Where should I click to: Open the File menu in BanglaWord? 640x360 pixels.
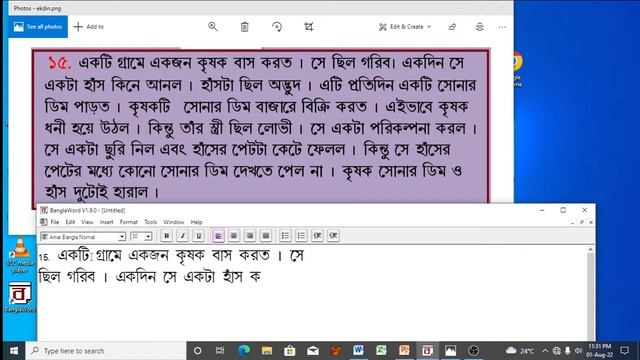coord(55,222)
